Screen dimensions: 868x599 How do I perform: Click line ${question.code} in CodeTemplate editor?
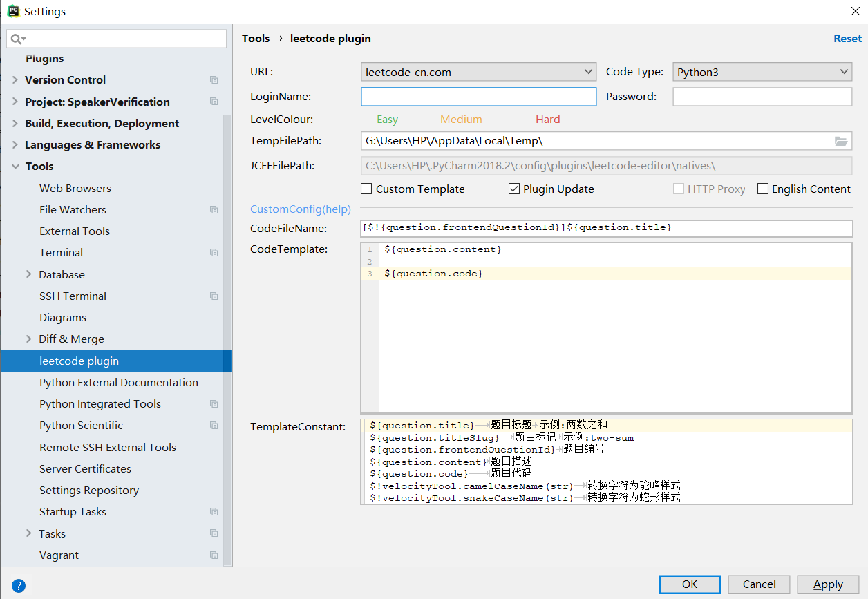point(433,274)
